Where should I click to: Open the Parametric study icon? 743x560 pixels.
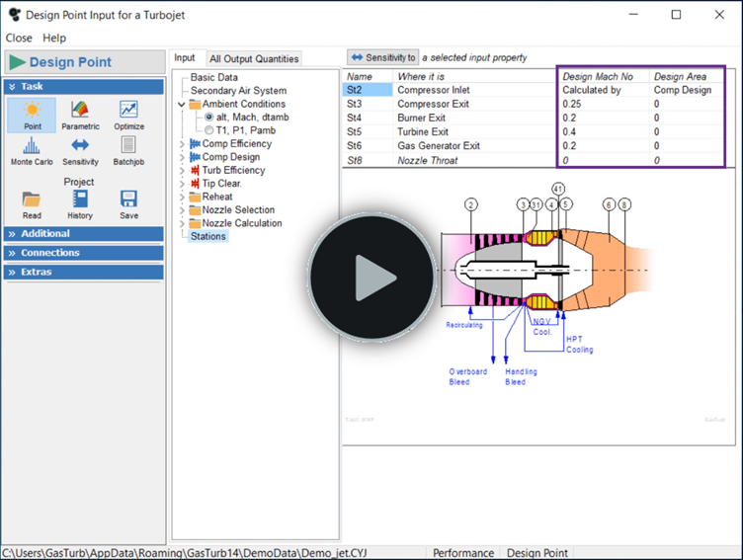click(80, 110)
